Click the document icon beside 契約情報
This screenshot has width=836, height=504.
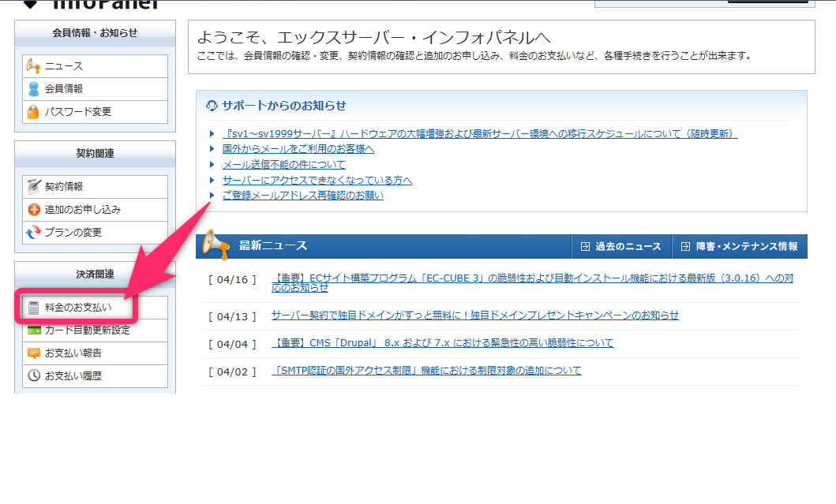(x=34, y=186)
